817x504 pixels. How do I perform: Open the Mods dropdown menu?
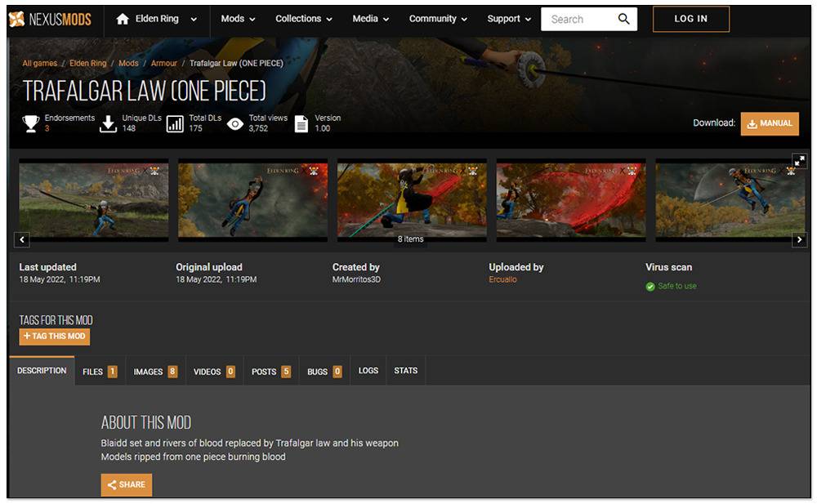coord(238,19)
